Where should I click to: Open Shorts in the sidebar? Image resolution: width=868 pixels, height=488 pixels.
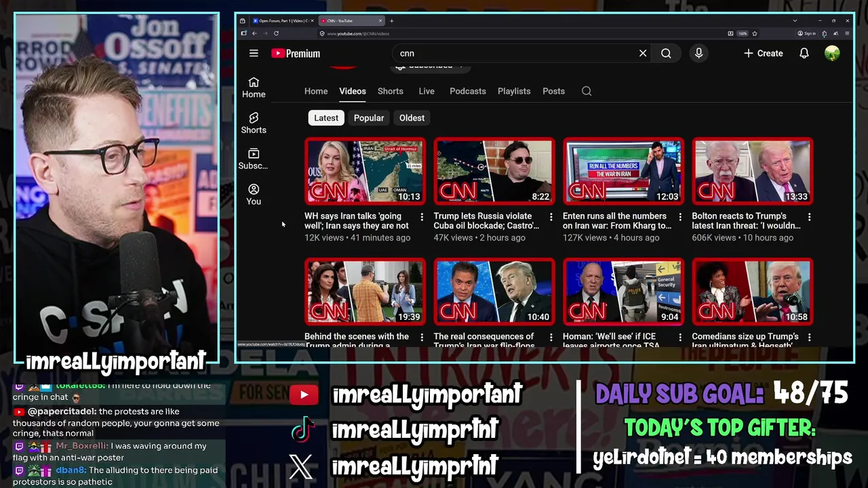(254, 123)
